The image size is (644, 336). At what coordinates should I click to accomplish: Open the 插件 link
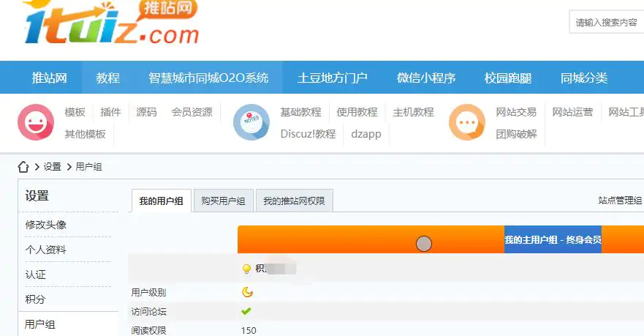click(110, 112)
